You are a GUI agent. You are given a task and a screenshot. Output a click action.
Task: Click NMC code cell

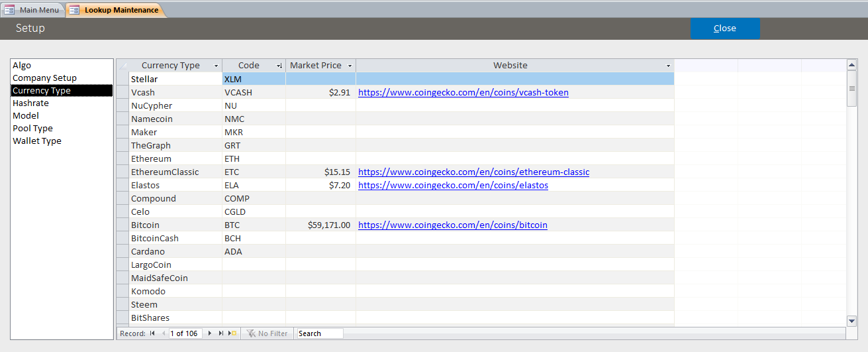[x=254, y=119]
